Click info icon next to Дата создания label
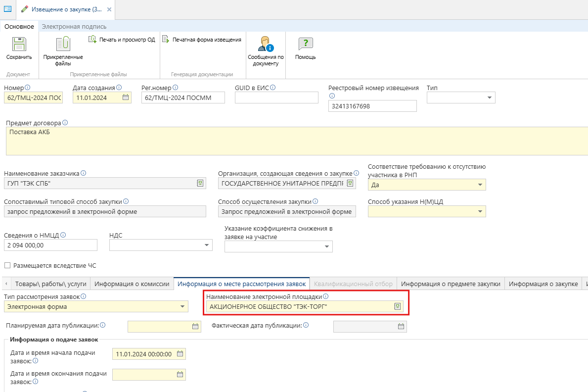The width and height of the screenshot is (588, 392). coord(119,88)
